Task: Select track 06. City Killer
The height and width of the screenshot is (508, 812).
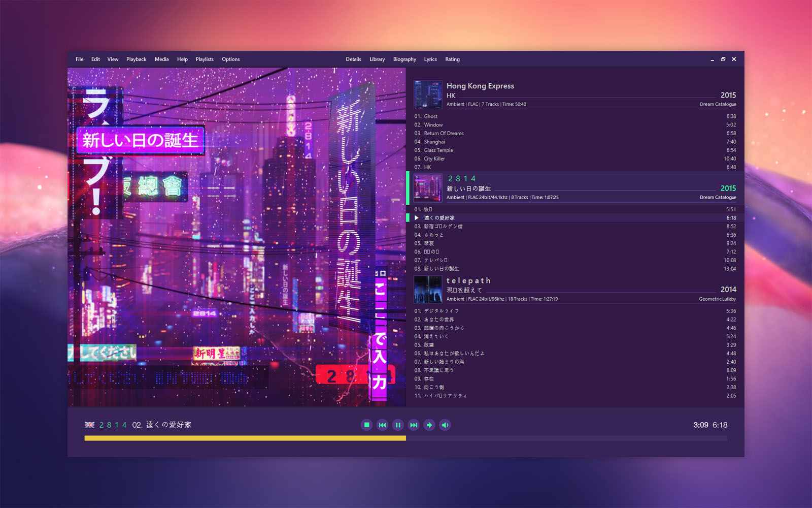Action: pyautogui.click(x=575, y=158)
